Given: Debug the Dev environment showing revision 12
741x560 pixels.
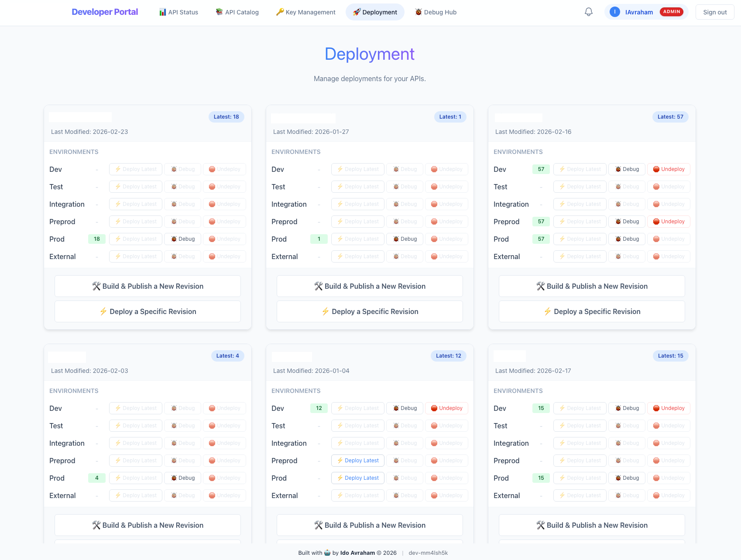Looking at the screenshot, I should (x=405, y=408).
